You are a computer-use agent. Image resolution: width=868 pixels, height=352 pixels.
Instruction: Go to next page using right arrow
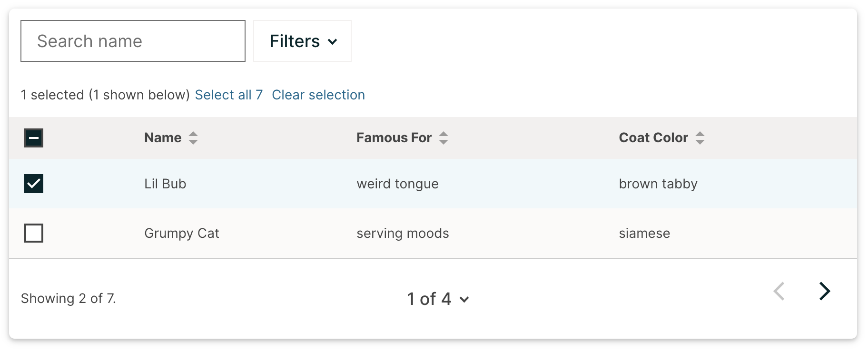(825, 291)
